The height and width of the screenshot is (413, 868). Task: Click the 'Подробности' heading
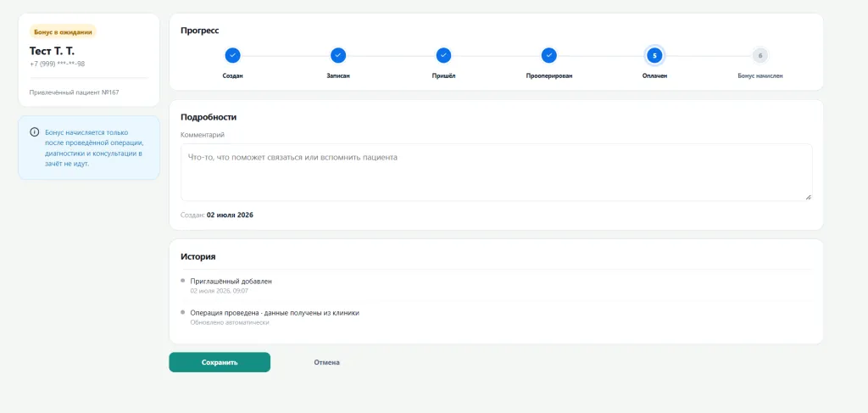(x=209, y=117)
